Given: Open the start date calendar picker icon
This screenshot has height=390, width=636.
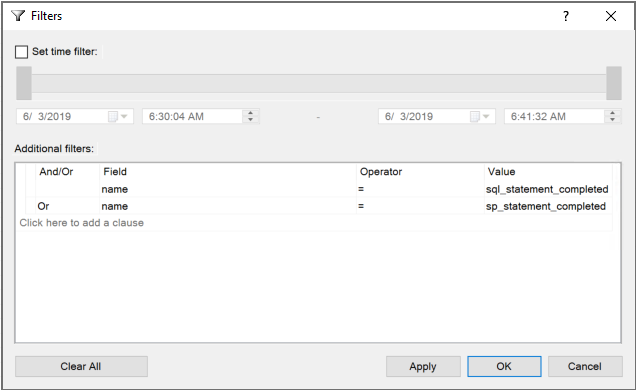Looking at the screenshot, I should (113, 117).
